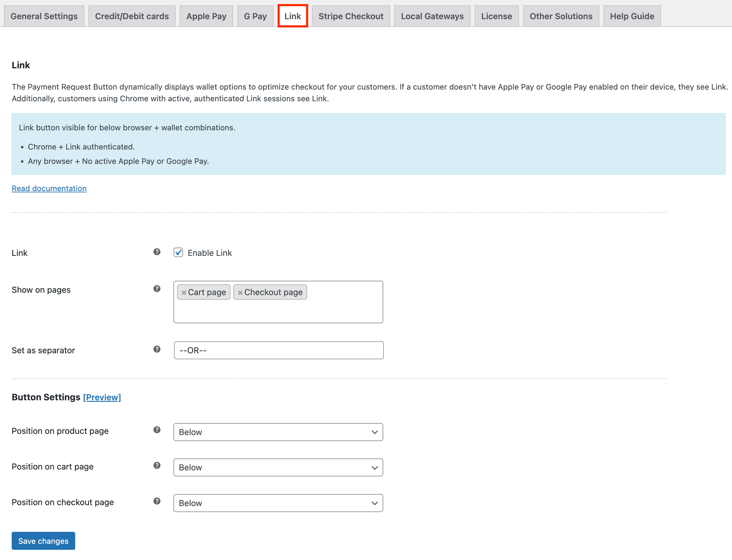The width and height of the screenshot is (732, 560).
Task: View help for Position on product page
Action: (156, 430)
